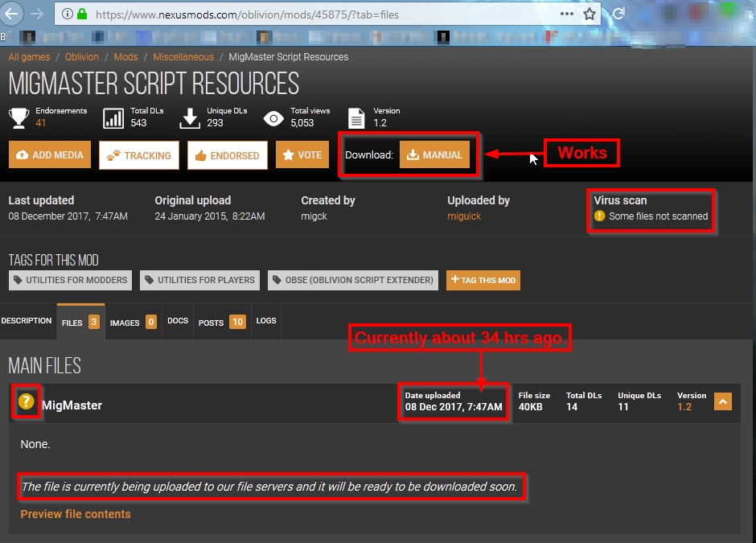Image resolution: width=756 pixels, height=543 pixels.
Task: Click the Version document icon
Action: pos(356,118)
